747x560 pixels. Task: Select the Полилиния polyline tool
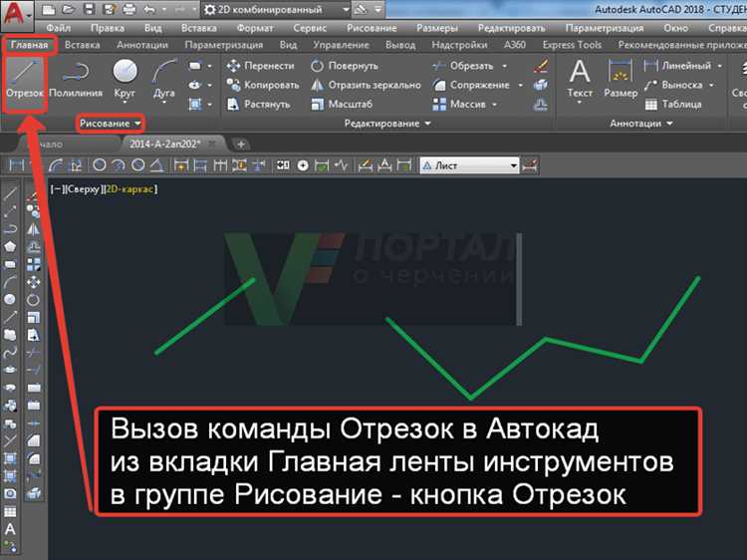[x=76, y=79]
